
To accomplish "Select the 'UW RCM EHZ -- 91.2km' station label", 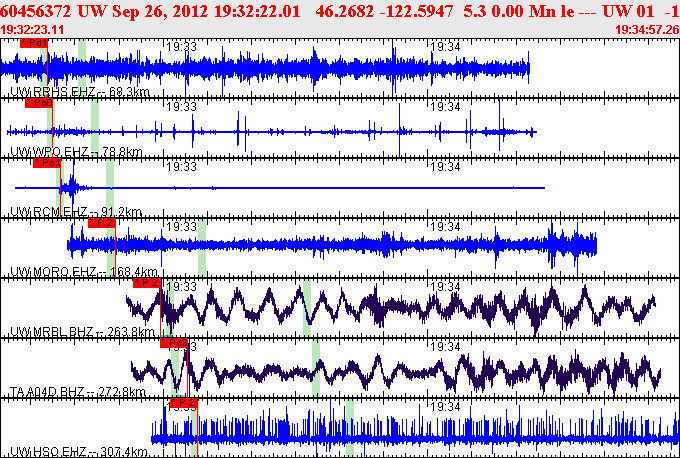I will click(x=76, y=212).
